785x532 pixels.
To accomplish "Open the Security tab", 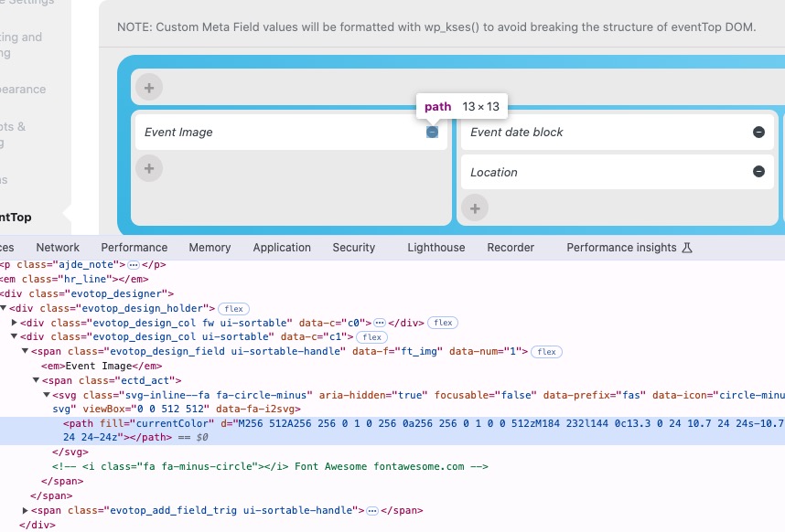I will click(353, 248).
